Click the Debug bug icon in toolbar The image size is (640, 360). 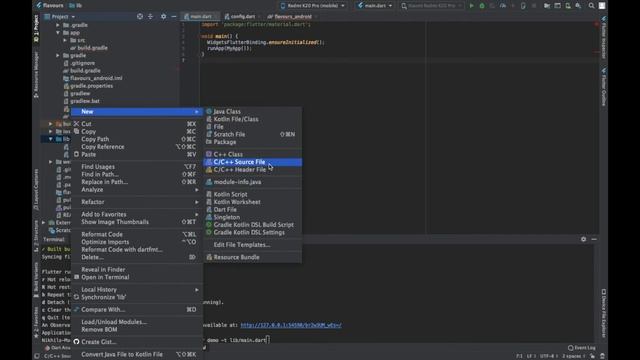pos(482,6)
